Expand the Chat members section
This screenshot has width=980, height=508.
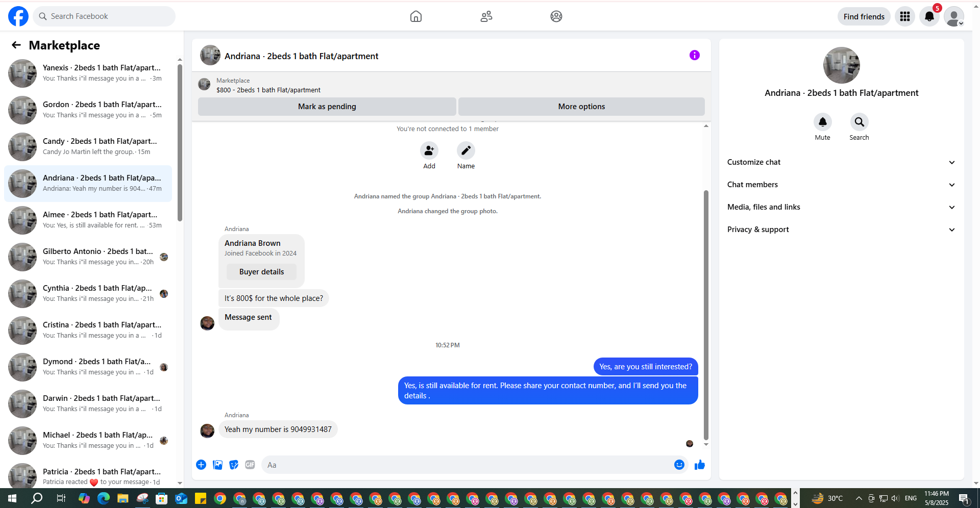(x=842, y=185)
